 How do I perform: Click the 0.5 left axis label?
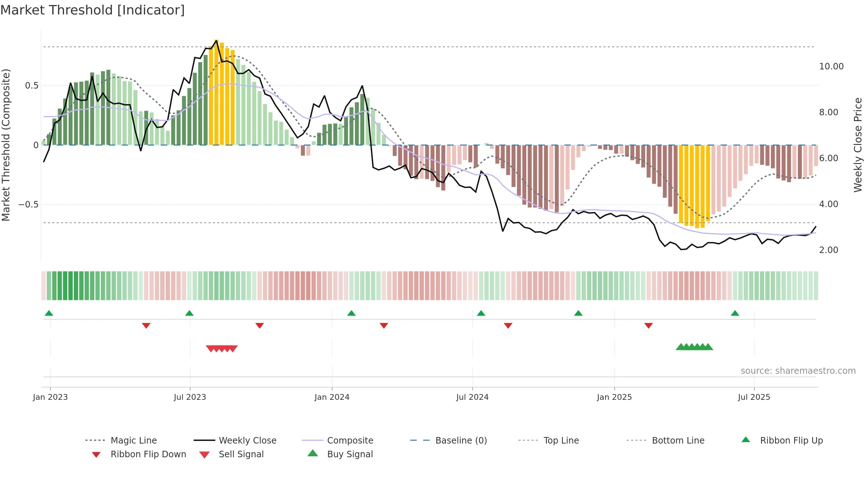(x=32, y=86)
